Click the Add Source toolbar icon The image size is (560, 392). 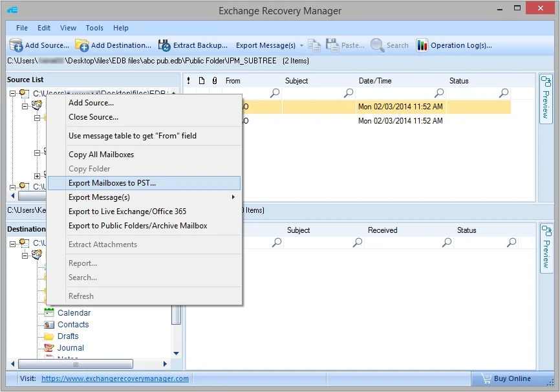tap(15, 45)
